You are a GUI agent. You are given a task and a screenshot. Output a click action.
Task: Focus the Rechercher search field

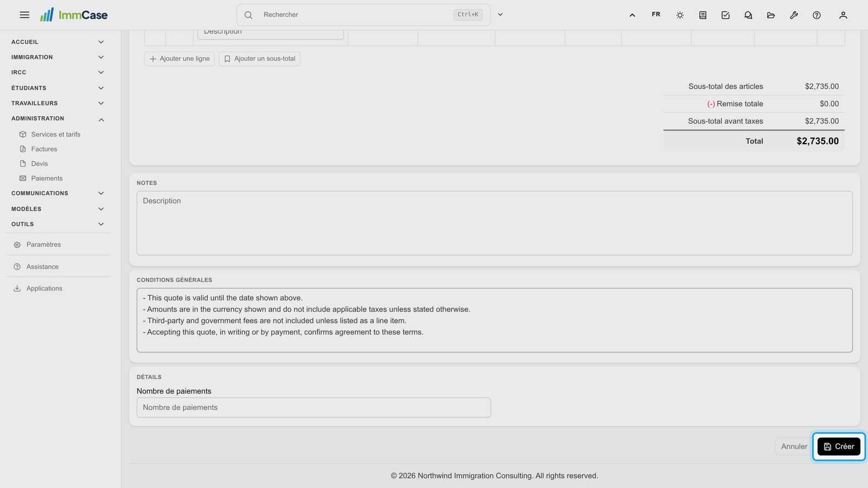[363, 15]
